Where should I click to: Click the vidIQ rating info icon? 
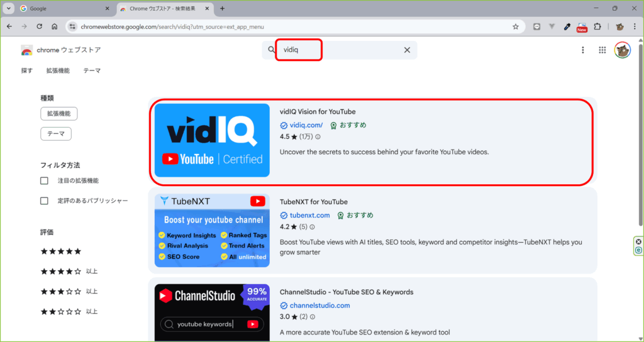click(x=318, y=136)
